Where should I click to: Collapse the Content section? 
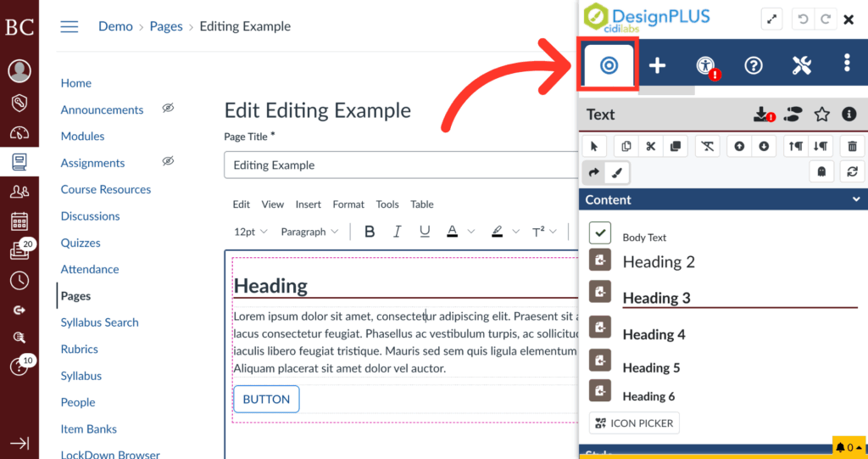click(723, 199)
